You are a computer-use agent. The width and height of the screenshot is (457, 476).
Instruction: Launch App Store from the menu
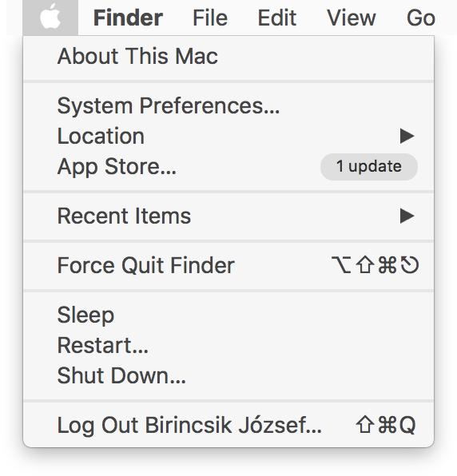click(228, 166)
